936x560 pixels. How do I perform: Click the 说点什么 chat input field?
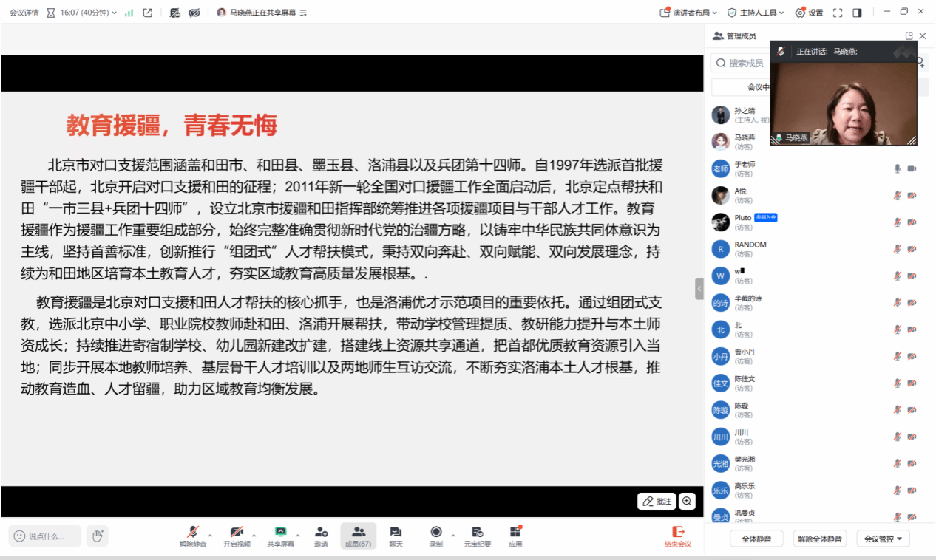(45, 536)
